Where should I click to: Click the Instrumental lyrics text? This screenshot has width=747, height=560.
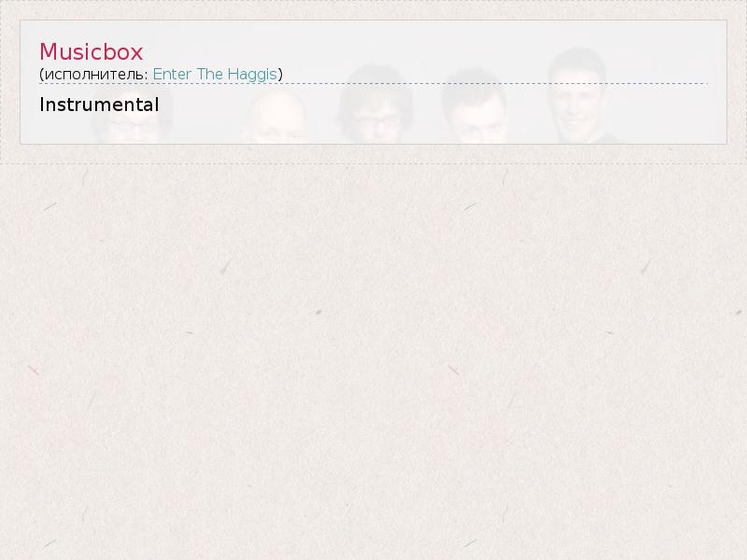[99, 105]
